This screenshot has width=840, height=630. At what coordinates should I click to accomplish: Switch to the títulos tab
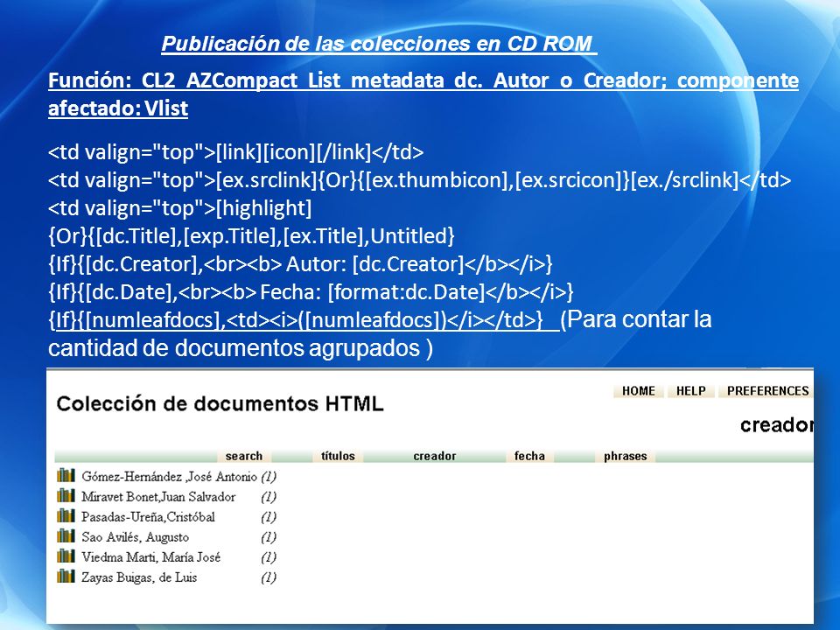click(x=338, y=457)
